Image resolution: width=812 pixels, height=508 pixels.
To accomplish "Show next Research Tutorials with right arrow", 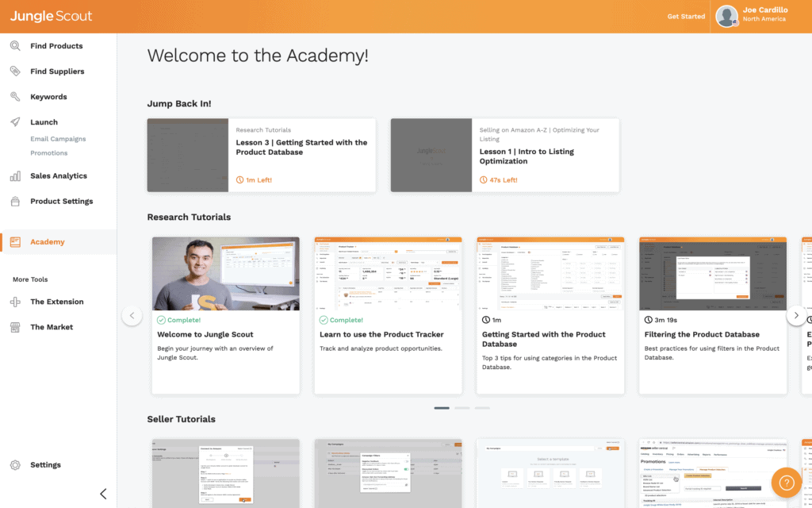I will (x=796, y=315).
